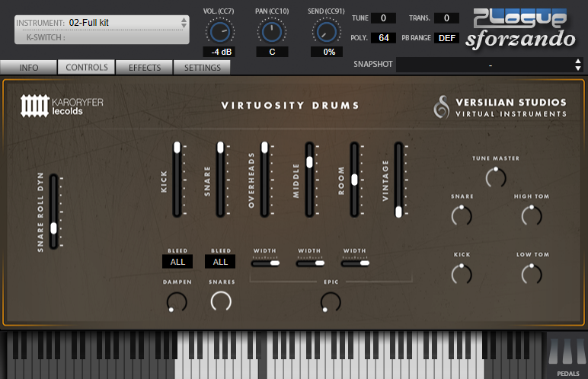Click the middle WIDTH slider
The height and width of the screenshot is (379, 588).
310,263
